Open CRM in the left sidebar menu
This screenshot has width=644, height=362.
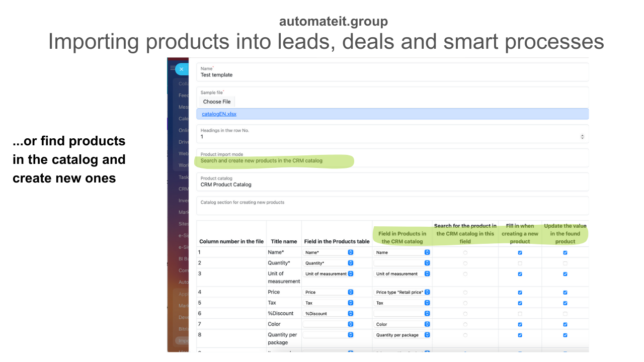click(x=183, y=189)
